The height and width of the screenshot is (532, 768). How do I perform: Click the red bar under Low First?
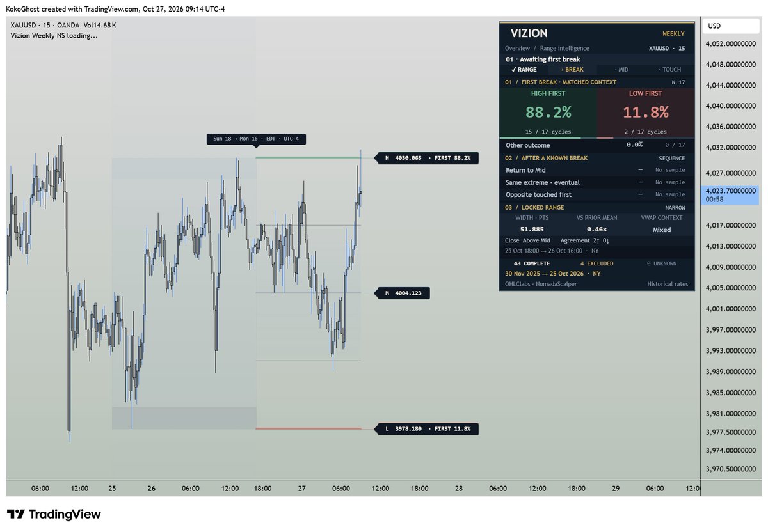(605, 138)
